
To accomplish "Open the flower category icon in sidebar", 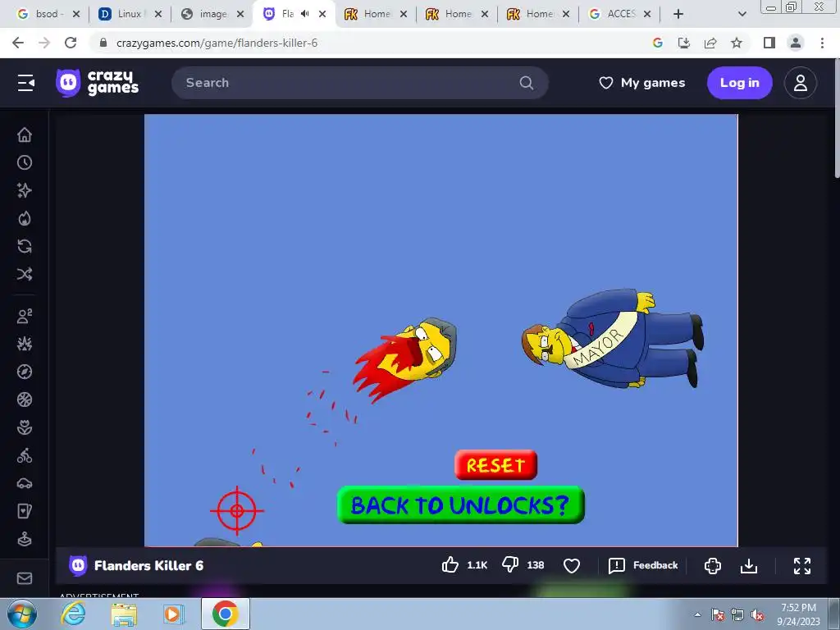I will click(x=25, y=427).
